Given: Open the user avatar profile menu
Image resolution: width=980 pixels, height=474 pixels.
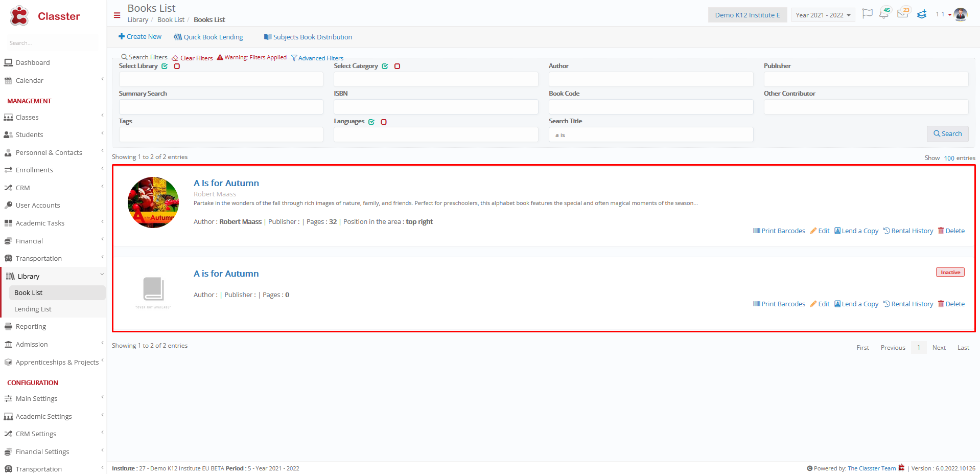Looking at the screenshot, I should [x=961, y=14].
